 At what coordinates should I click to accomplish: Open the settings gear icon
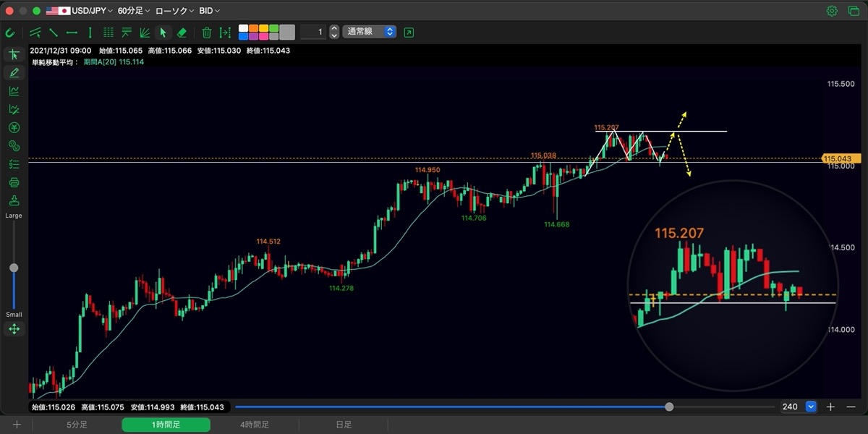[x=832, y=11]
